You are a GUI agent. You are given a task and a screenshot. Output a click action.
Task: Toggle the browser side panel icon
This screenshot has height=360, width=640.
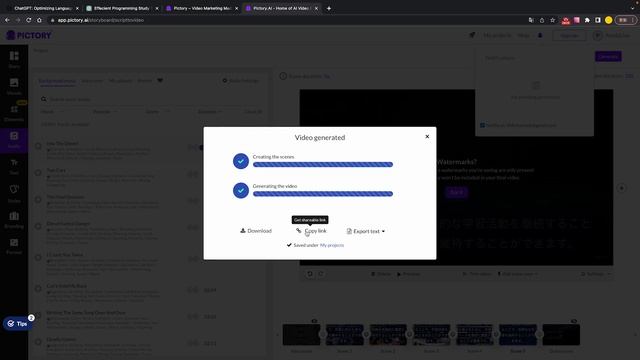click(598, 20)
